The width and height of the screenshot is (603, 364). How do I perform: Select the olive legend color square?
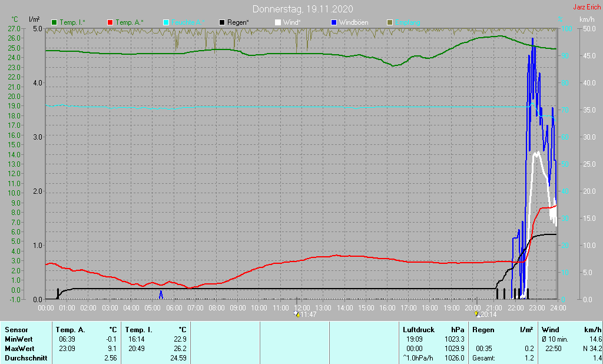click(x=389, y=22)
